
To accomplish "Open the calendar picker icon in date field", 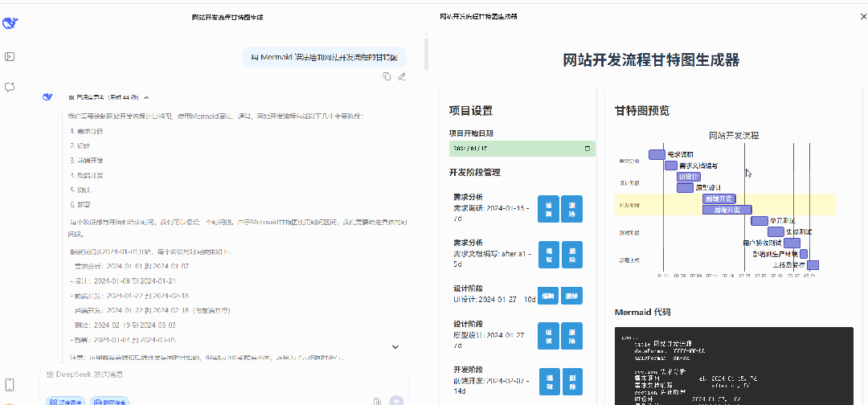I will coord(588,149).
